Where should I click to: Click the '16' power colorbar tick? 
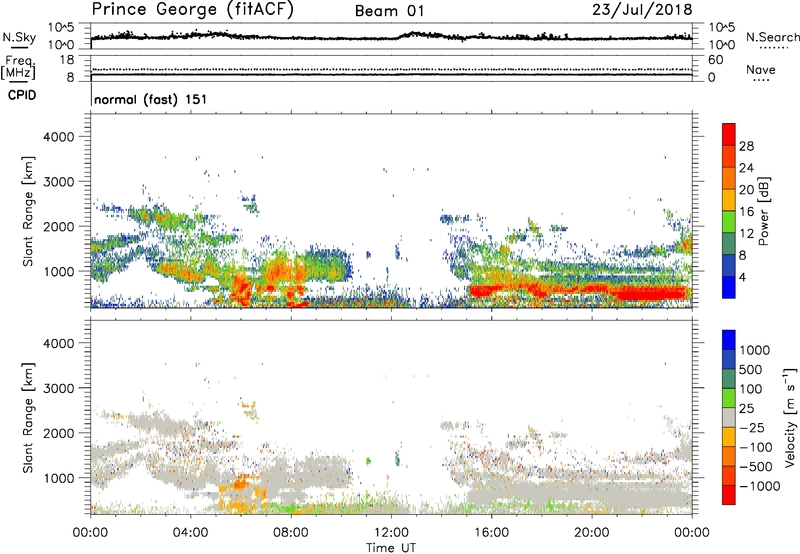tap(746, 212)
